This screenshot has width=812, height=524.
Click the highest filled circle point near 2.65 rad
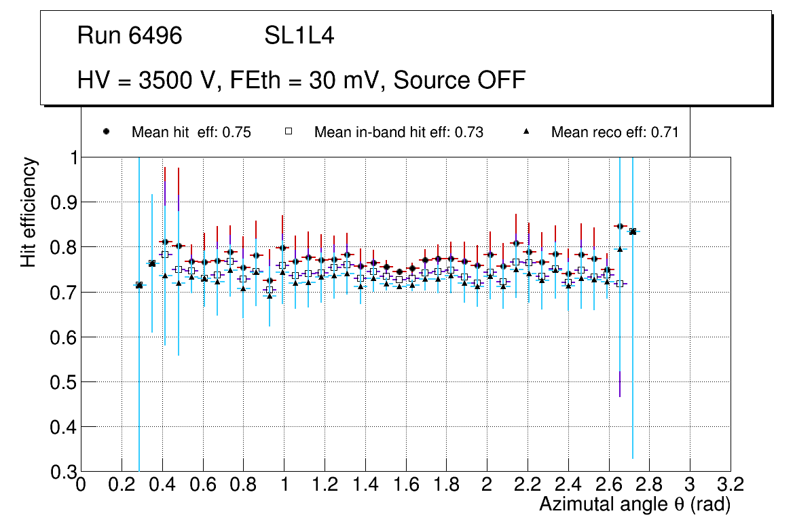619,226
